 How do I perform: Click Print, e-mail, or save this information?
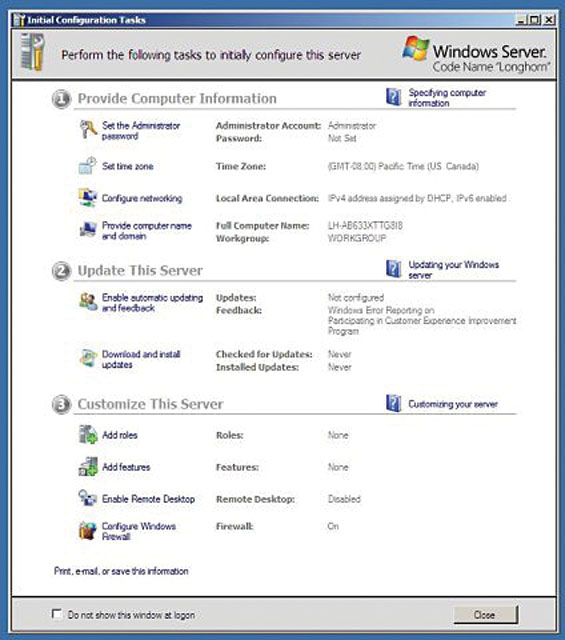121,571
